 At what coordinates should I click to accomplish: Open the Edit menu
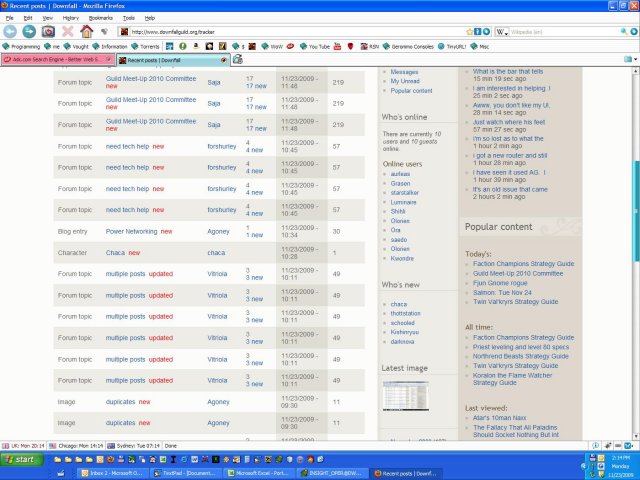(28, 18)
